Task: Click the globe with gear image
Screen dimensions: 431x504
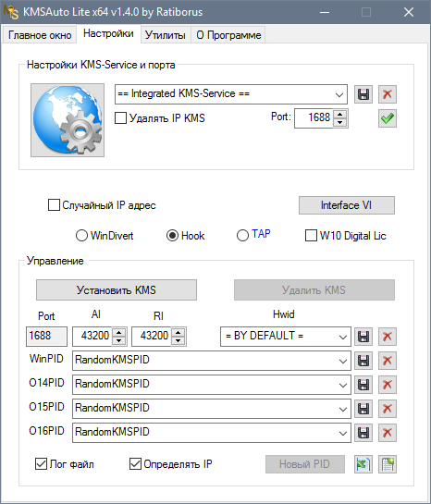Action: 68,120
